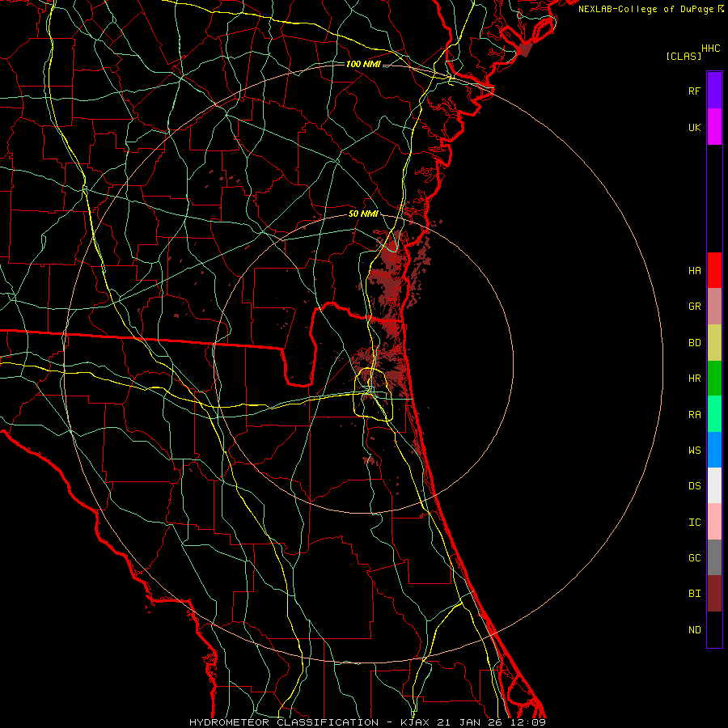
Task: Click the GR legend label
Action: 694,307
